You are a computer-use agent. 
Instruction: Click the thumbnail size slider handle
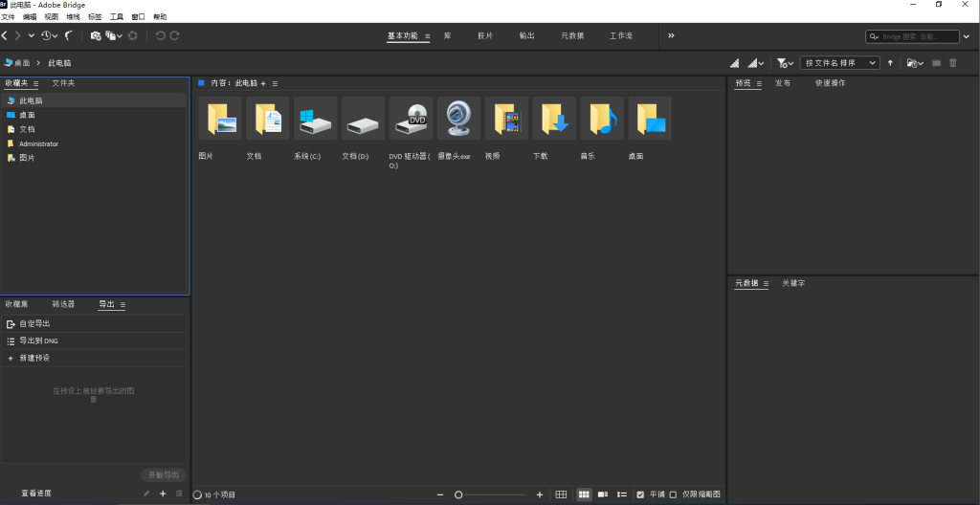click(458, 494)
